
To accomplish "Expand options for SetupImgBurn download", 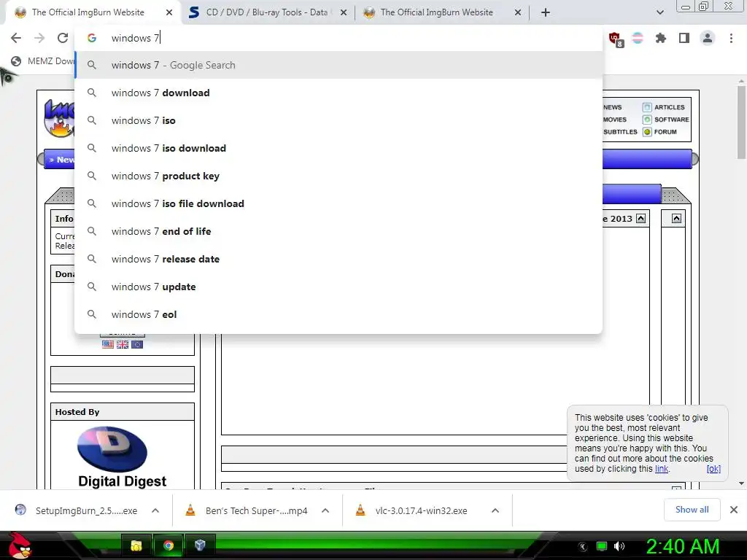I will click(x=155, y=510).
